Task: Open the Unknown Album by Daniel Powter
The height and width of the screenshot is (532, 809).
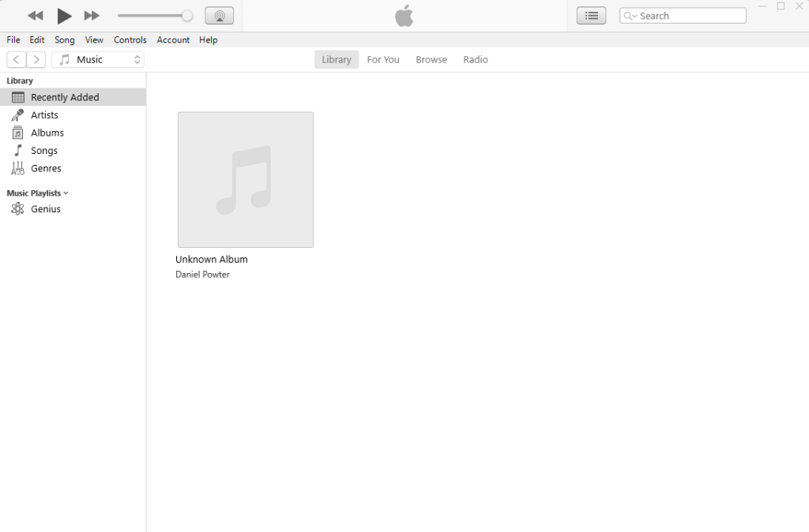Action: (245, 179)
